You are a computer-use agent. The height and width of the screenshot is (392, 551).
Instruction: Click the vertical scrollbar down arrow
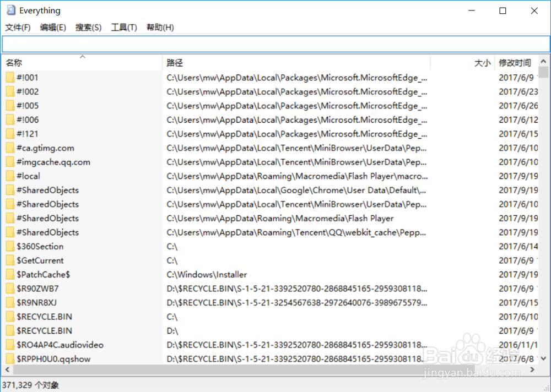(x=544, y=358)
